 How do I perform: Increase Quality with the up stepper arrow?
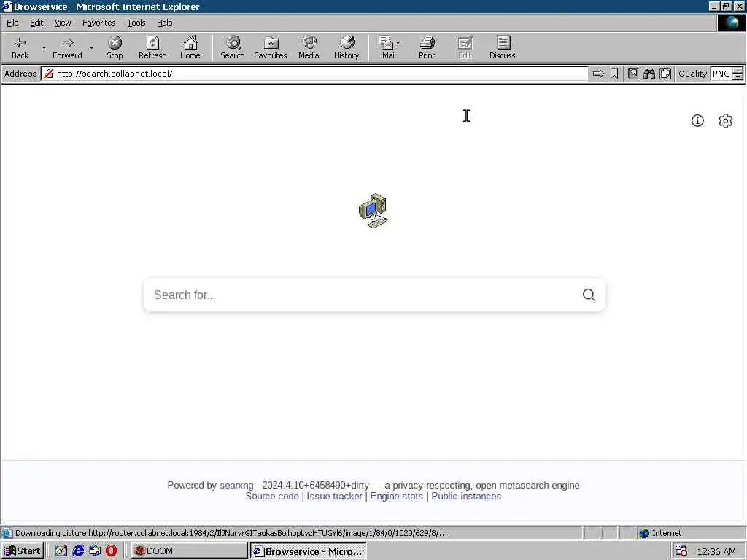click(x=738, y=71)
